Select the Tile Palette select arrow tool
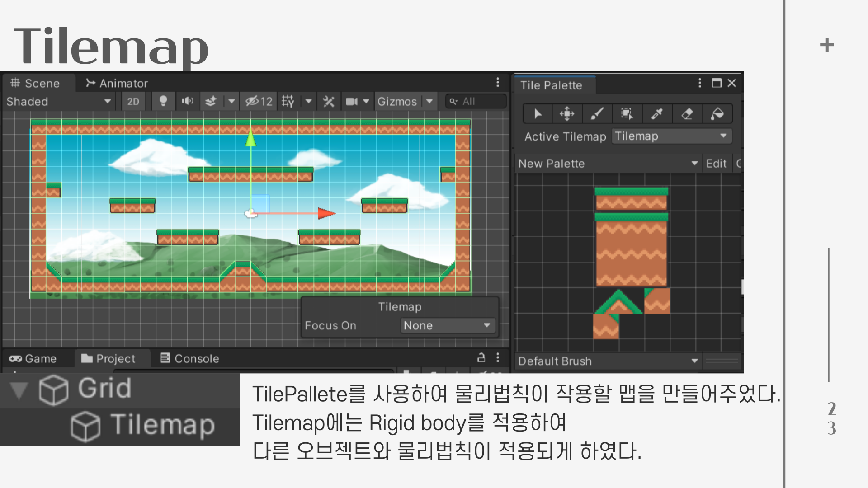 [538, 114]
